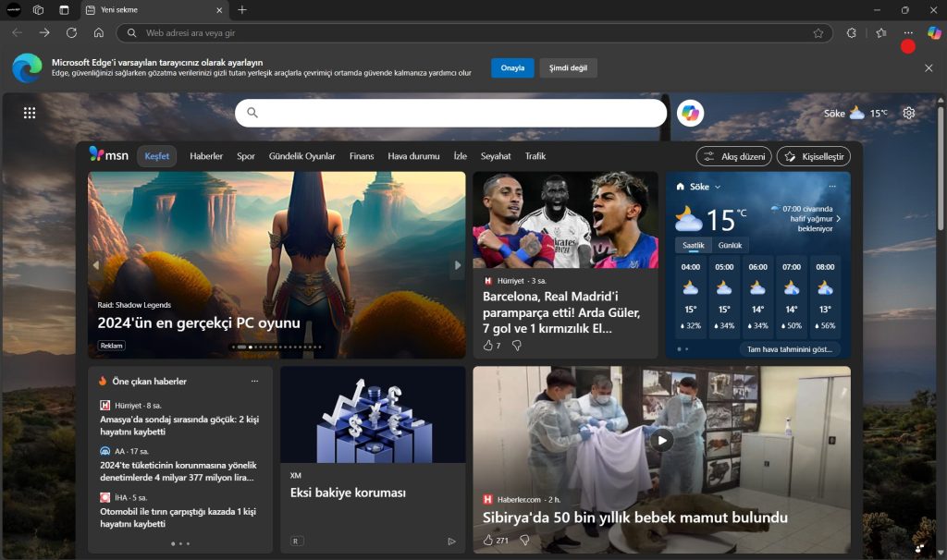
Task: Open the Sibirya'da 50 bin yıllık headline
Action: (x=634, y=517)
